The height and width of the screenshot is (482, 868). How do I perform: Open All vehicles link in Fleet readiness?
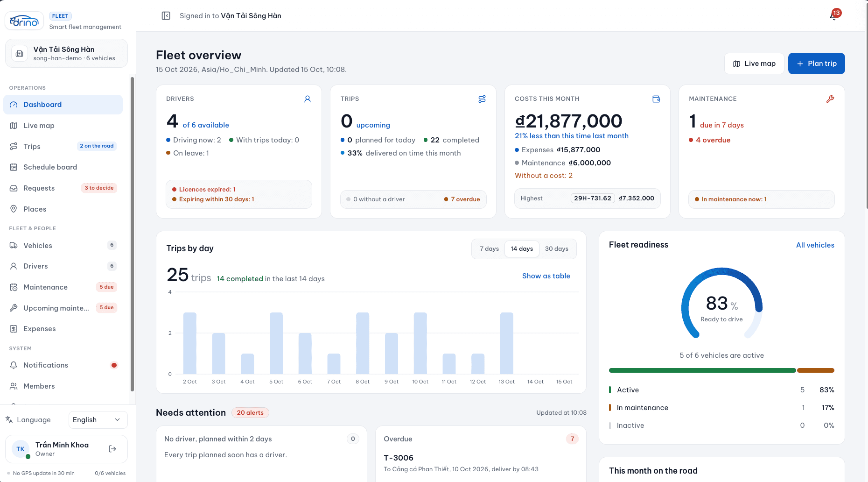click(x=815, y=245)
